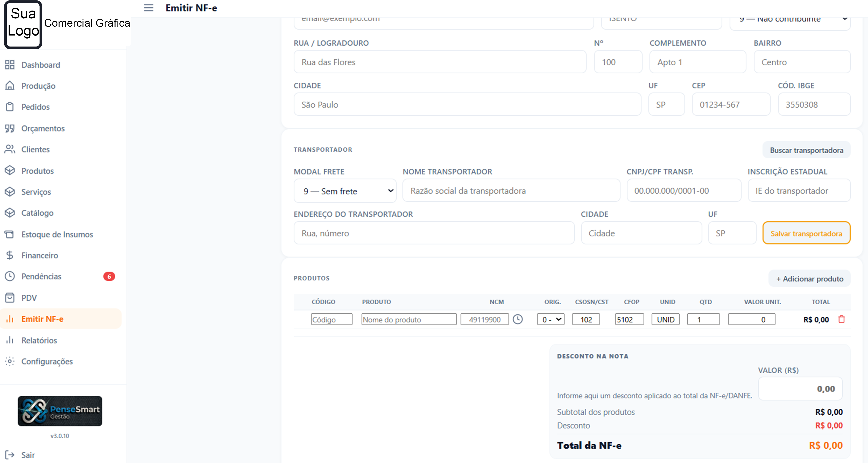This screenshot has height=464, width=868.
Task: Click Salvar transportadora button
Action: pyautogui.click(x=806, y=233)
